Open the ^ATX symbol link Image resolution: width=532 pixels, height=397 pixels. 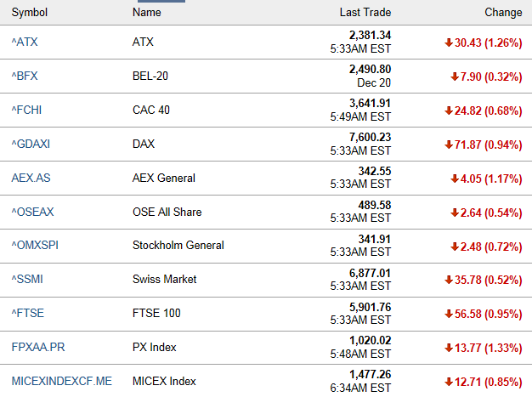point(24,42)
